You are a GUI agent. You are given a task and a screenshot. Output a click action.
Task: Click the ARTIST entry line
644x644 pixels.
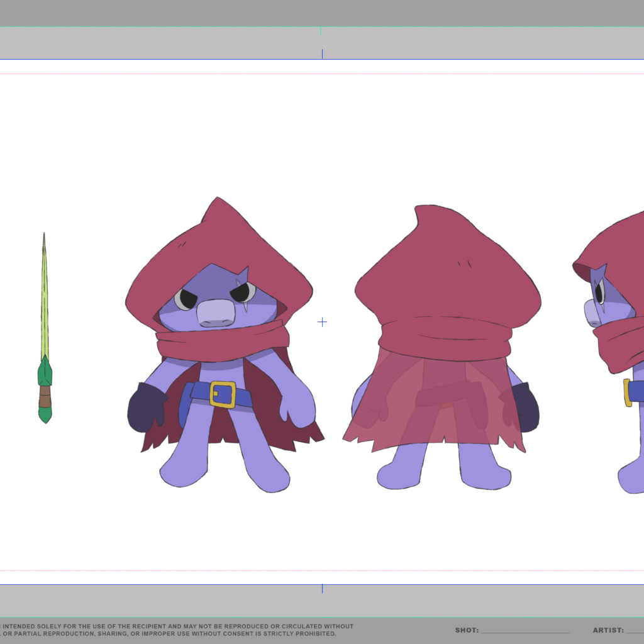[634, 631]
